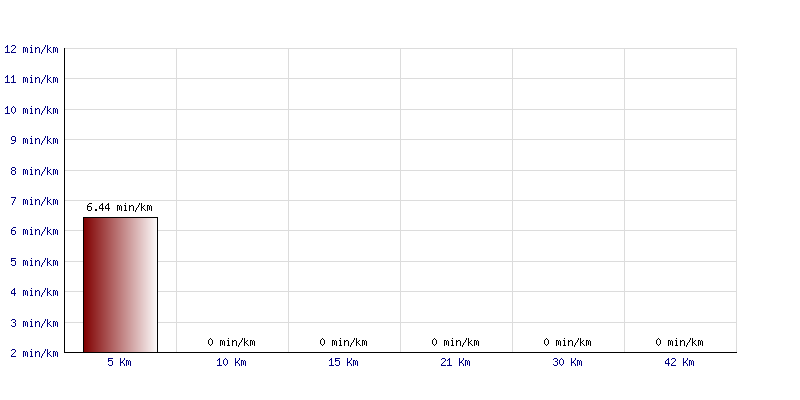Click the 2 min/km y-axis label
The width and height of the screenshot is (800, 400).
[34, 353]
